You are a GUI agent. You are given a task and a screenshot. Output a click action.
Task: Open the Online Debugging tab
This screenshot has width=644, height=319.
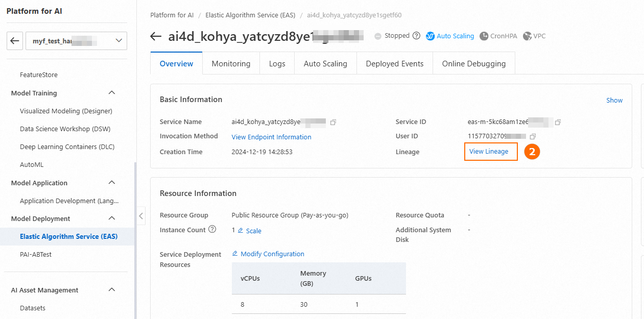tap(474, 64)
